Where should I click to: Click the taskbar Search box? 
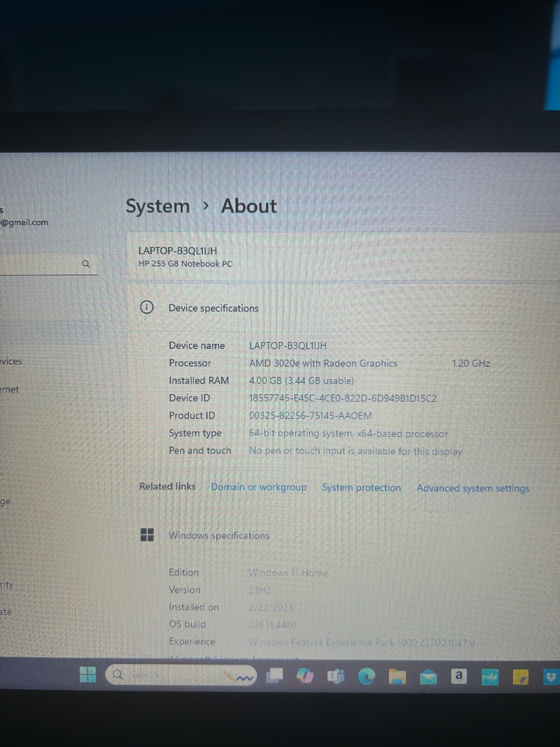point(181,675)
